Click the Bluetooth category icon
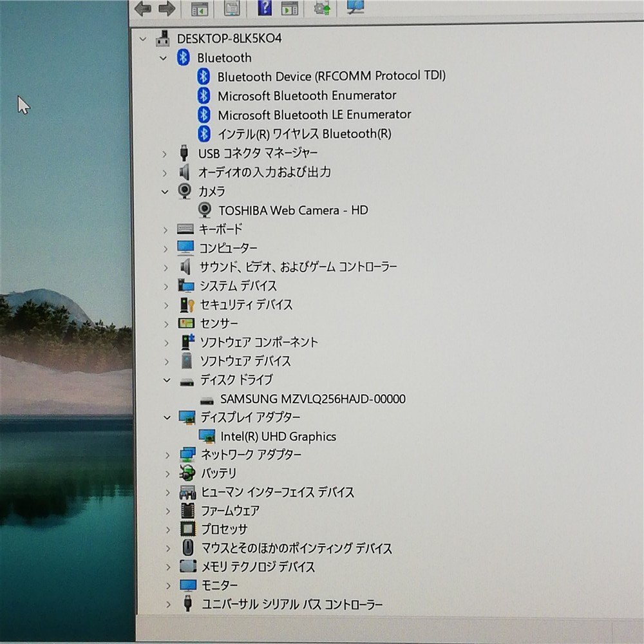The height and width of the screenshot is (644, 644). point(183,57)
